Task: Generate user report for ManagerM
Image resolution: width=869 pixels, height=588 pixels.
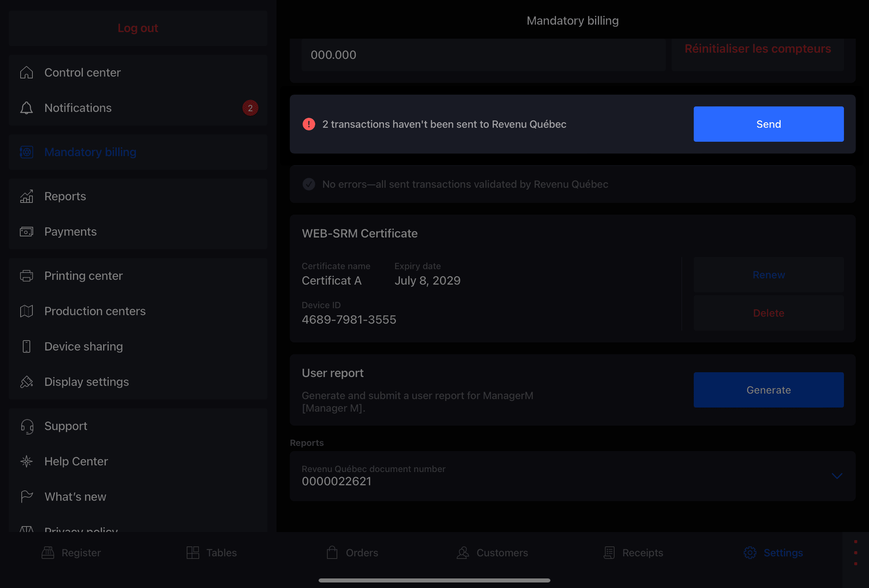Action: coord(768,390)
